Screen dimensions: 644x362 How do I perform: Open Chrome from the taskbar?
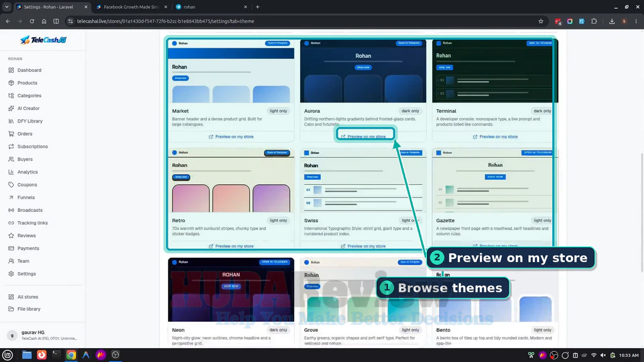point(71,354)
